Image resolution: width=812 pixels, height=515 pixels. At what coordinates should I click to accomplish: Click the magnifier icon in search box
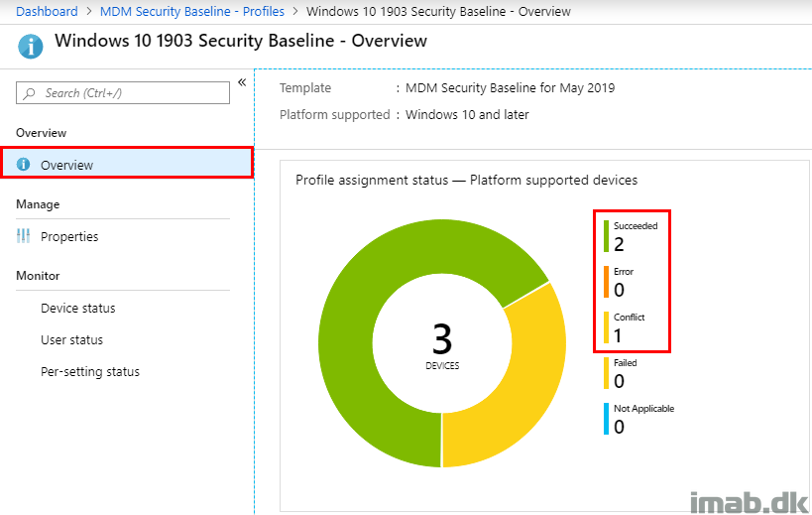click(30, 93)
